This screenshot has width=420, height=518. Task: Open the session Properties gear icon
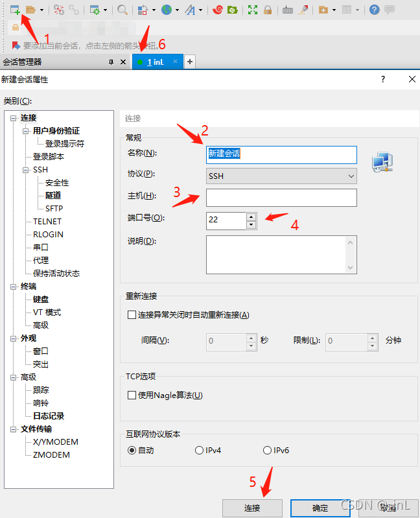click(95, 10)
